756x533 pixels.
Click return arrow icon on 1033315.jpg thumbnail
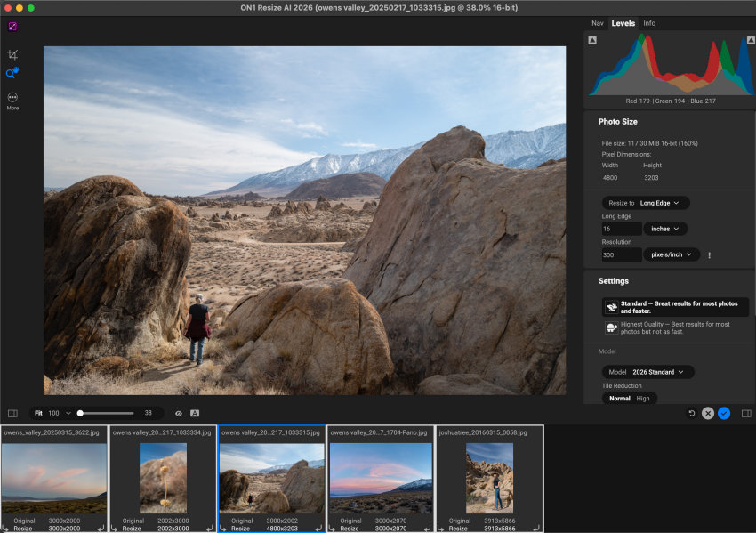click(x=318, y=529)
